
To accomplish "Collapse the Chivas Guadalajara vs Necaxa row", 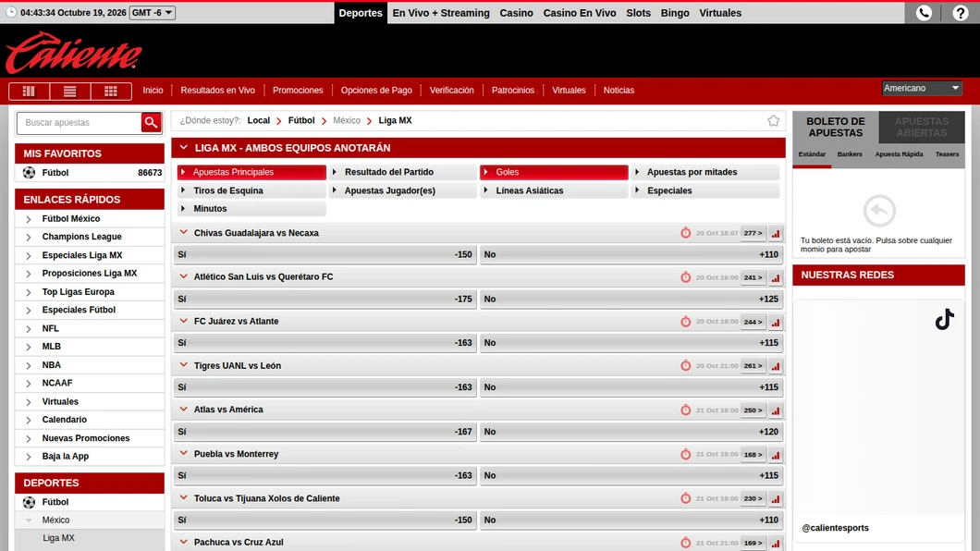I will click(x=183, y=232).
